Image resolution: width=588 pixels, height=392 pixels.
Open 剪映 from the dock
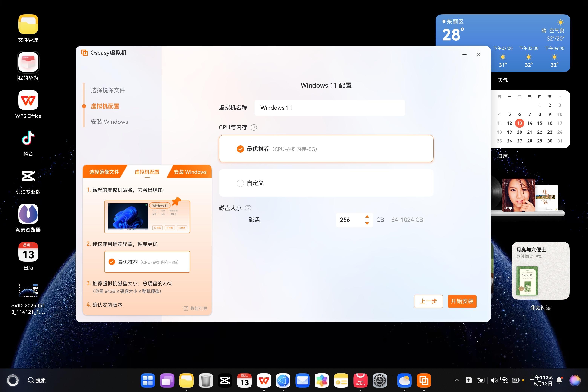click(225, 381)
